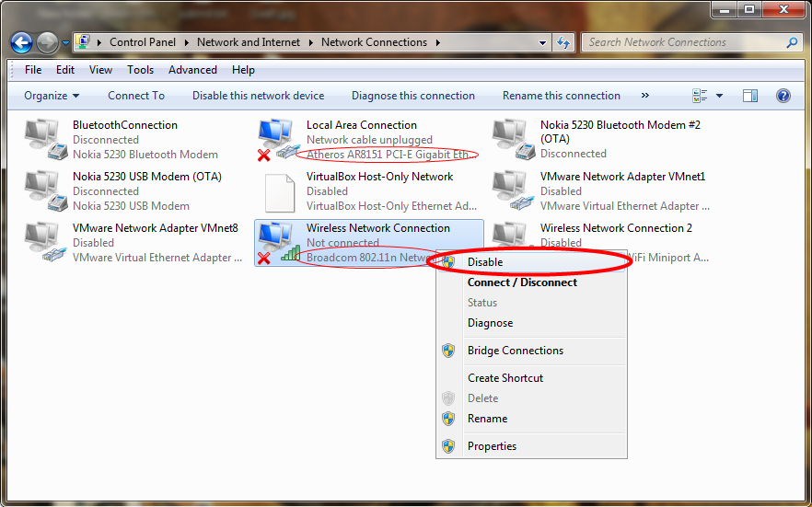Click the Local Area Connection name text
The height and width of the screenshot is (507, 812).
pyautogui.click(x=362, y=125)
